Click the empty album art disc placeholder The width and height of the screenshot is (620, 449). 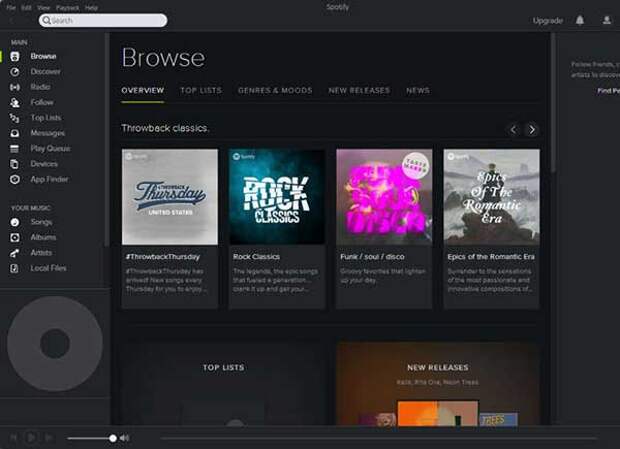coord(55,343)
